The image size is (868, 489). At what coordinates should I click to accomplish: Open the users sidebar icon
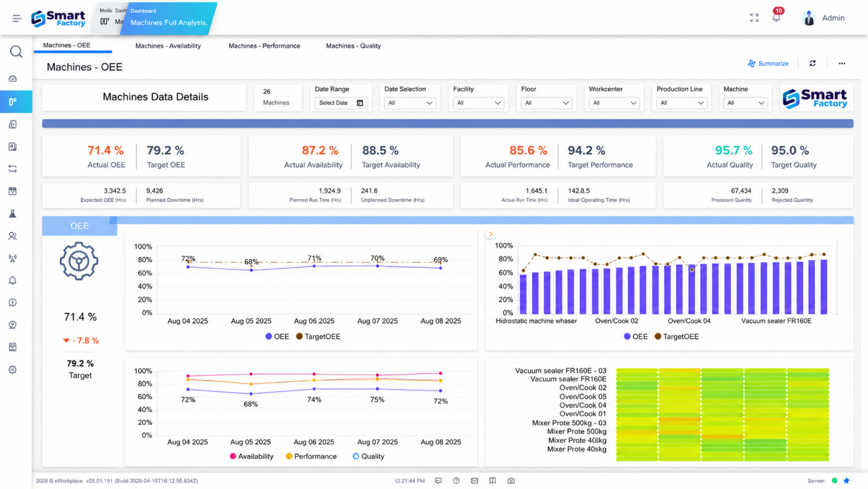tap(13, 236)
